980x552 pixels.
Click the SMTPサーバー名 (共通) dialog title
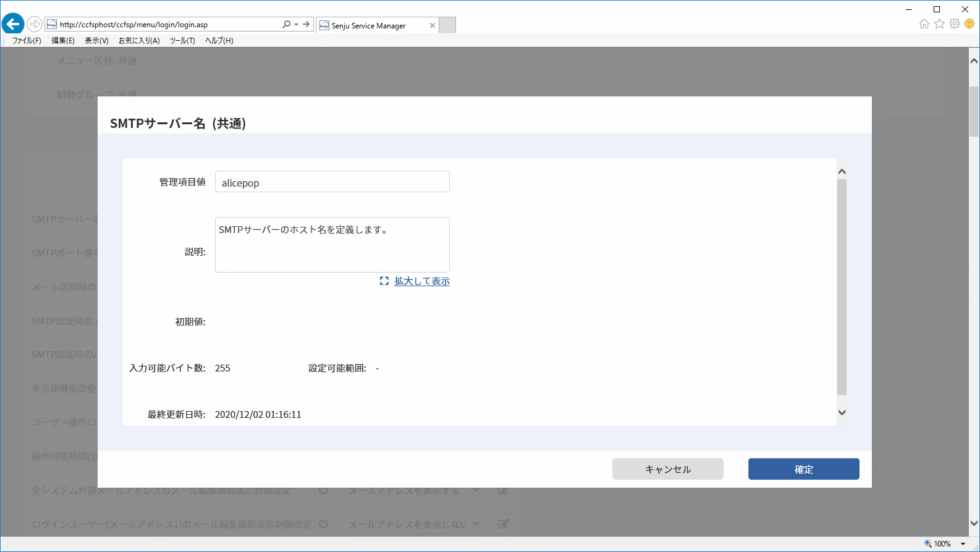click(x=178, y=124)
